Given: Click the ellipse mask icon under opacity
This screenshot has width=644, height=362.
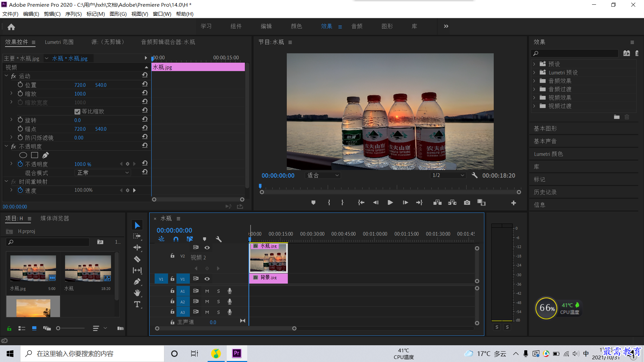Looking at the screenshot, I should pos(23,155).
